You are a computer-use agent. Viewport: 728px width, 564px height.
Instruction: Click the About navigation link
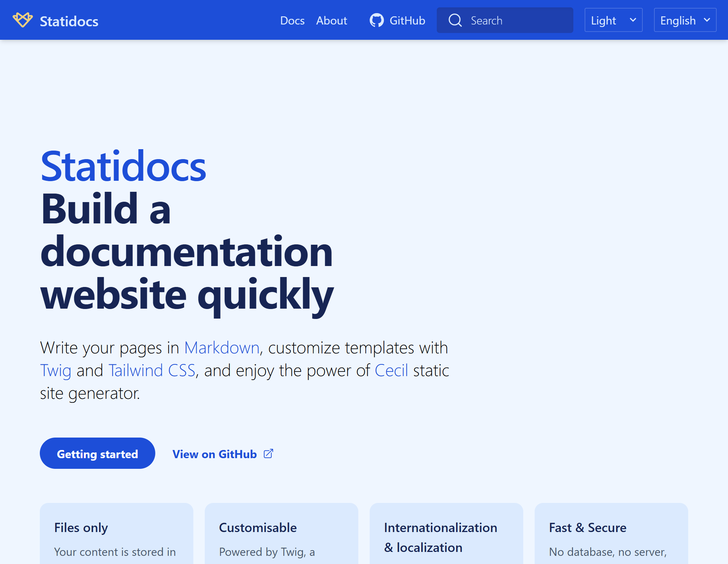332,20
